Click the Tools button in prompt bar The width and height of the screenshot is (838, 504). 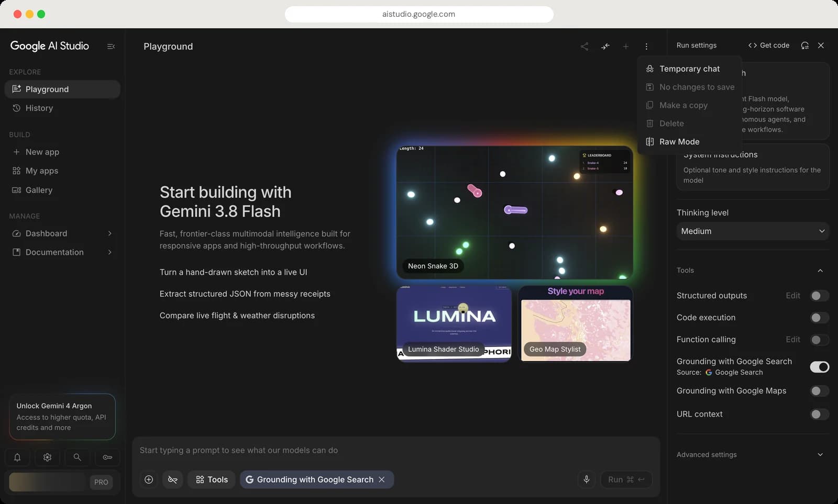(212, 479)
